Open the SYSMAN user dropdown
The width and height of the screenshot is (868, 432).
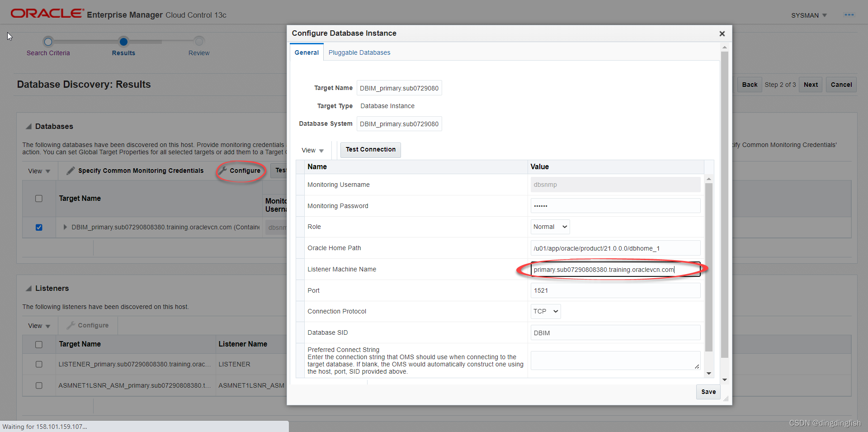809,15
